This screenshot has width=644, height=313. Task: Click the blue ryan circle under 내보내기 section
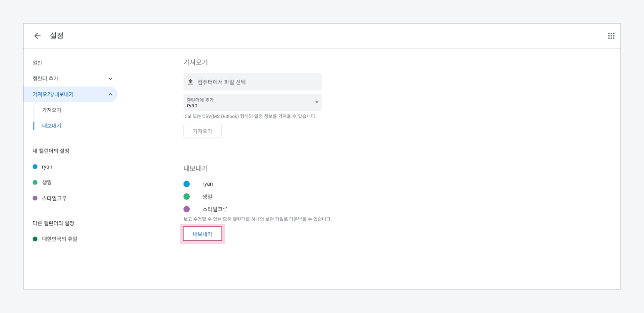(x=187, y=184)
